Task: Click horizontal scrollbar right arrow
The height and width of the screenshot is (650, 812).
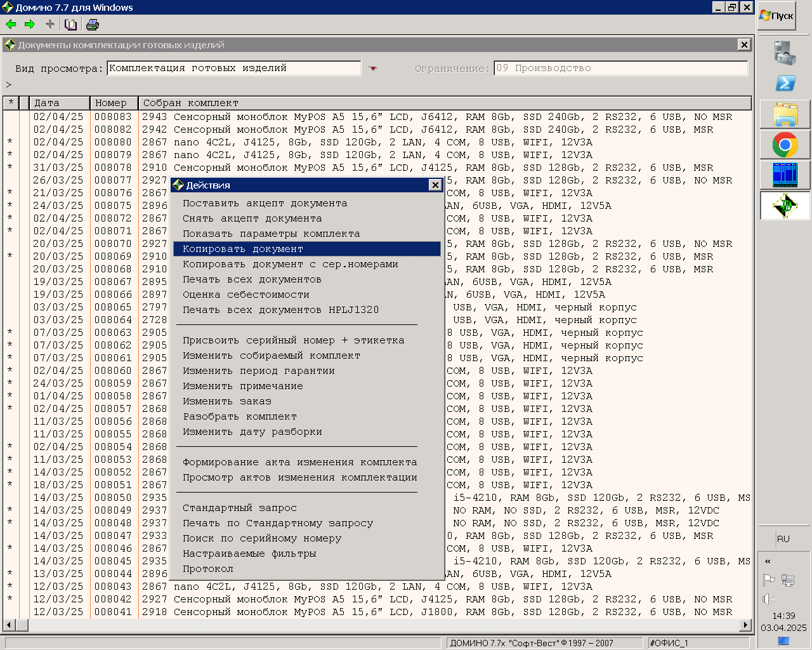Action: (746, 625)
